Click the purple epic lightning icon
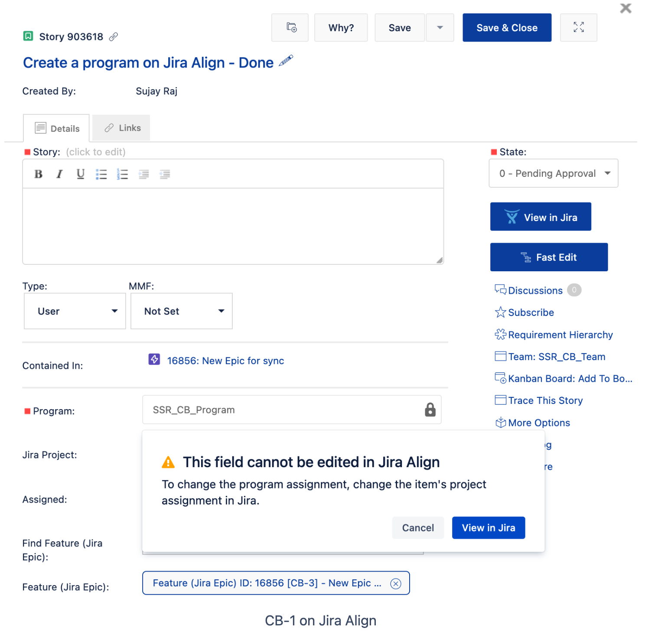This screenshot has height=644, width=645. click(154, 359)
